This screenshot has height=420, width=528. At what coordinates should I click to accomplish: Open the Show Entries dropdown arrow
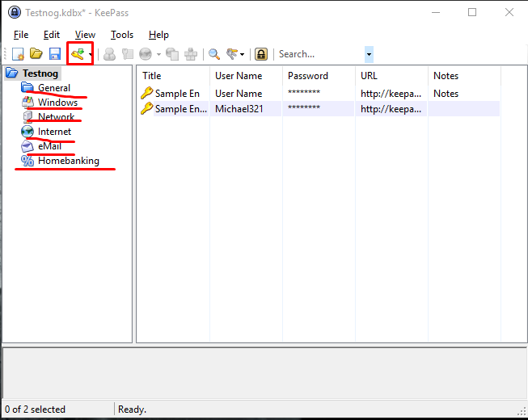point(242,54)
